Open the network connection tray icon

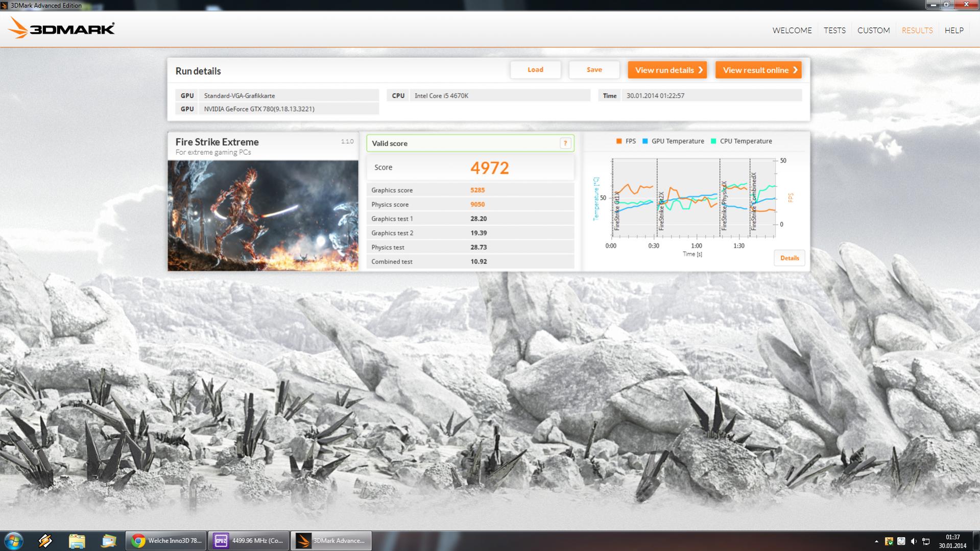coord(926,541)
